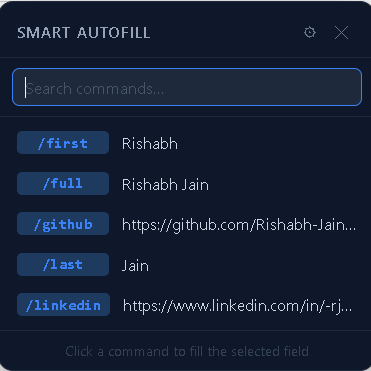Click the footer hint about filling selected field

coord(187,351)
